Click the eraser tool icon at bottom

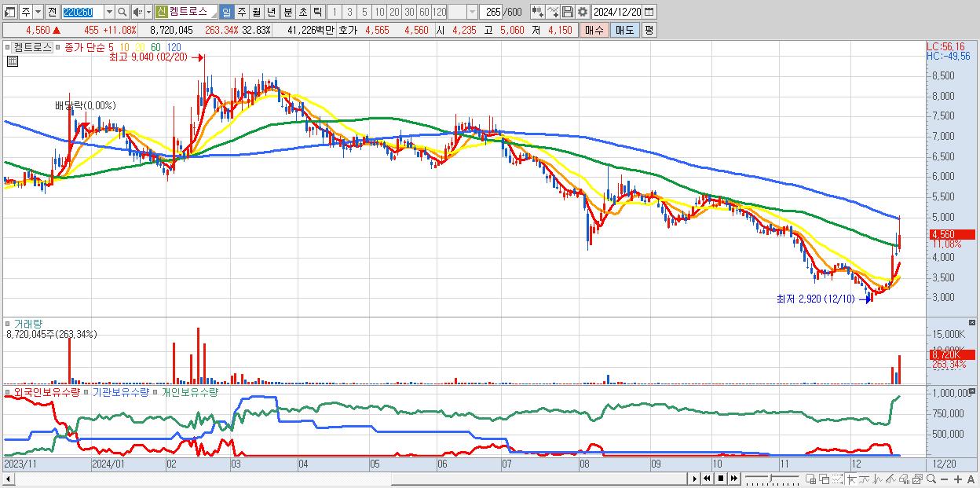(904, 479)
